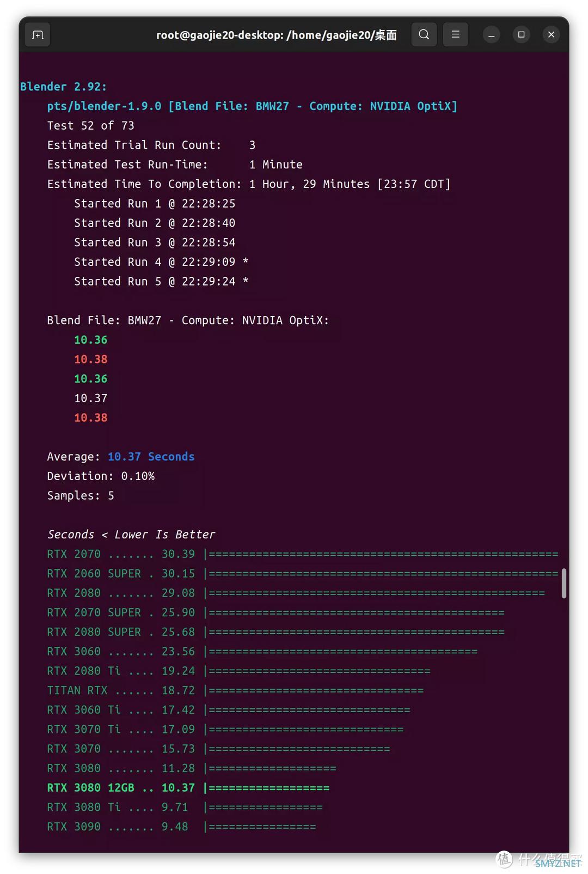This screenshot has height=874, width=588.
Task: Click the Seconds Lower Is Better caption
Action: (x=131, y=535)
